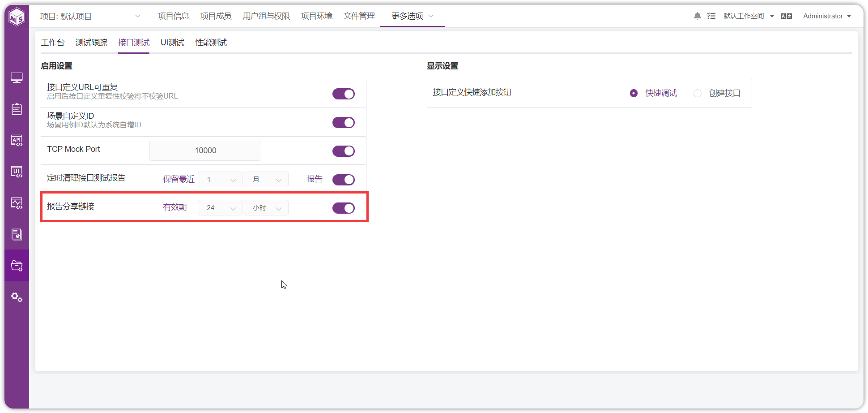Open the 默认工作空间 workspace dropdown

coord(749,16)
